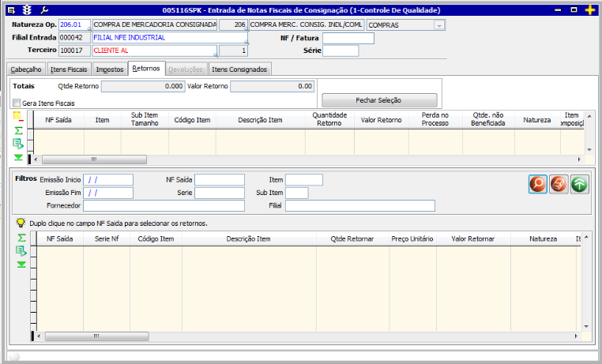This screenshot has width=602, height=364.
Task: Switch to the Cabeçalho tab
Action: pyautogui.click(x=26, y=69)
